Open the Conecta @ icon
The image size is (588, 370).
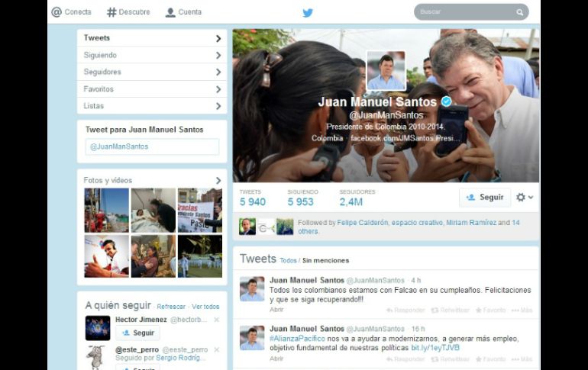[57, 12]
